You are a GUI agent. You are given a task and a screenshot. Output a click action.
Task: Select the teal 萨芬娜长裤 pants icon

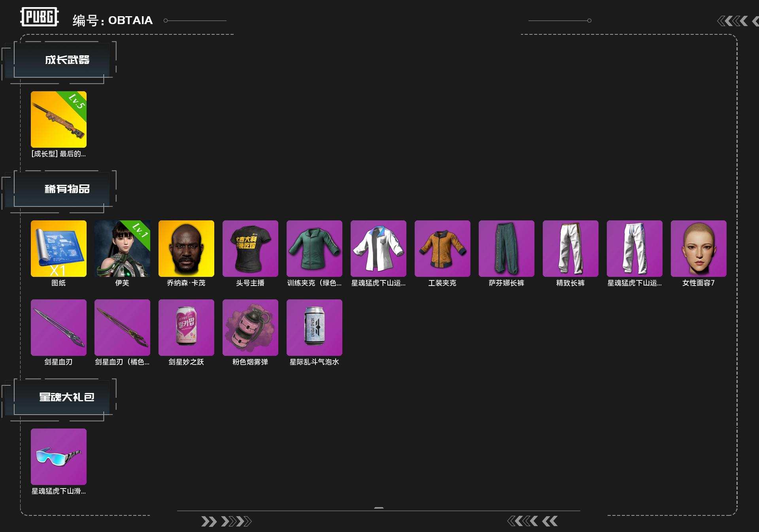[x=506, y=248]
